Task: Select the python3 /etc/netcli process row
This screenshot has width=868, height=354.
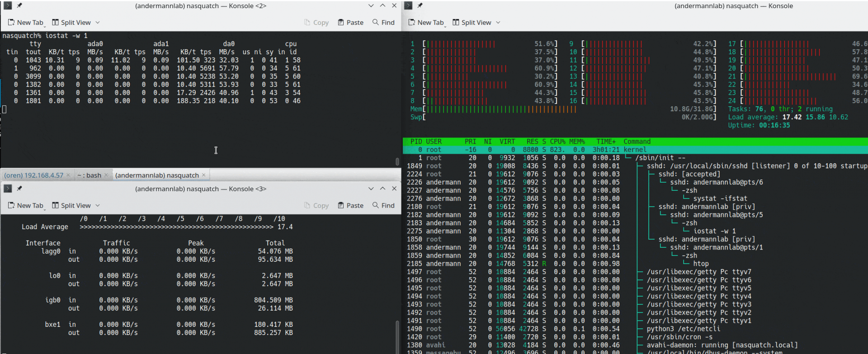Action: tap(635, 329)
